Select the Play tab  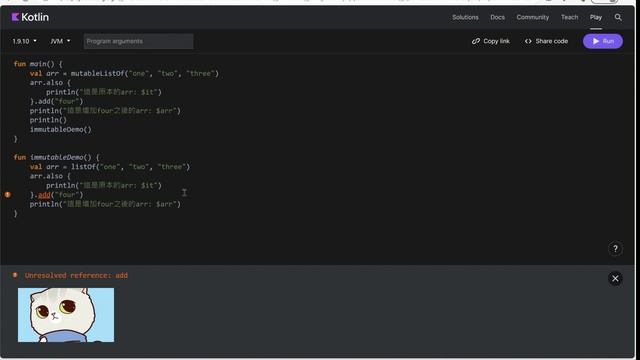(x=596, y=17)
